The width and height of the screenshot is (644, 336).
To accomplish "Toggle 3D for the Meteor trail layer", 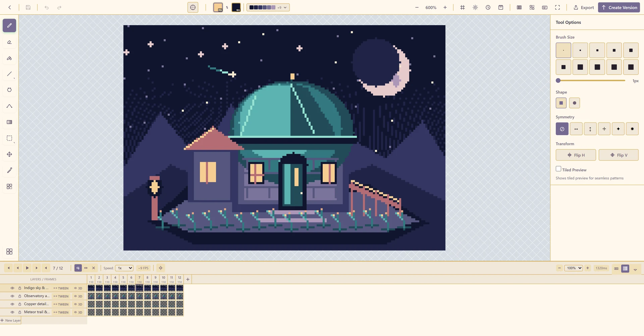I will click(78, 312).
